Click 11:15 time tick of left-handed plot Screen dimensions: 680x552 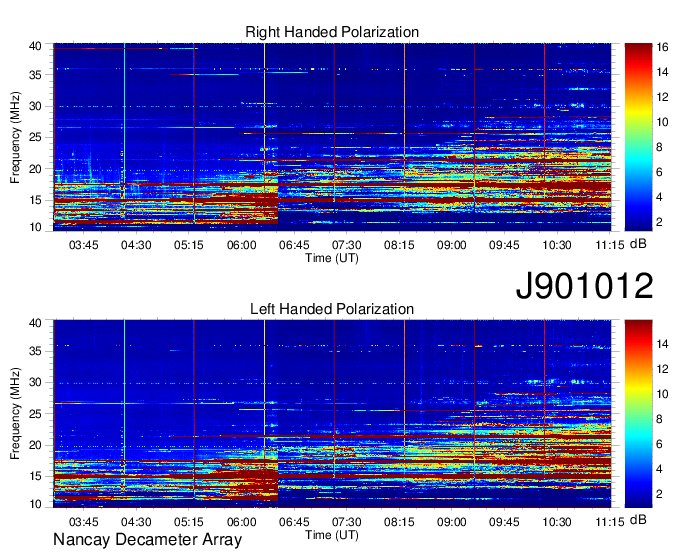tap(610, 522)
